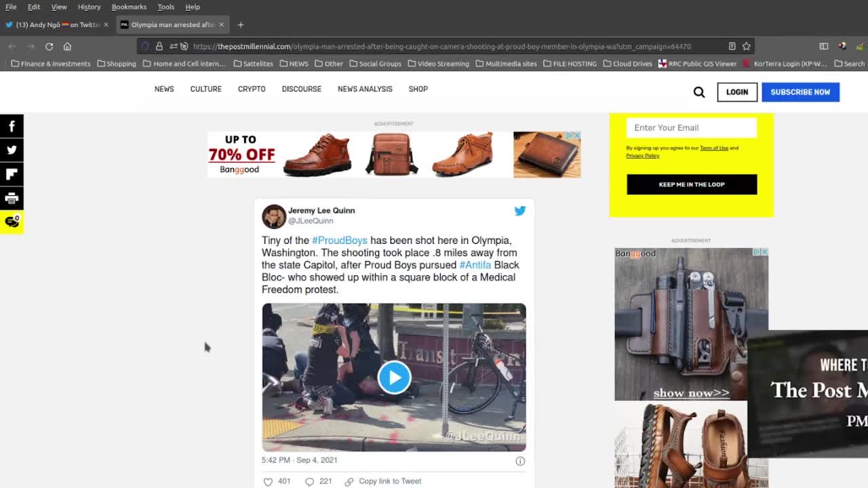Open Finance & Investments bookmark folder

(51, 64)
